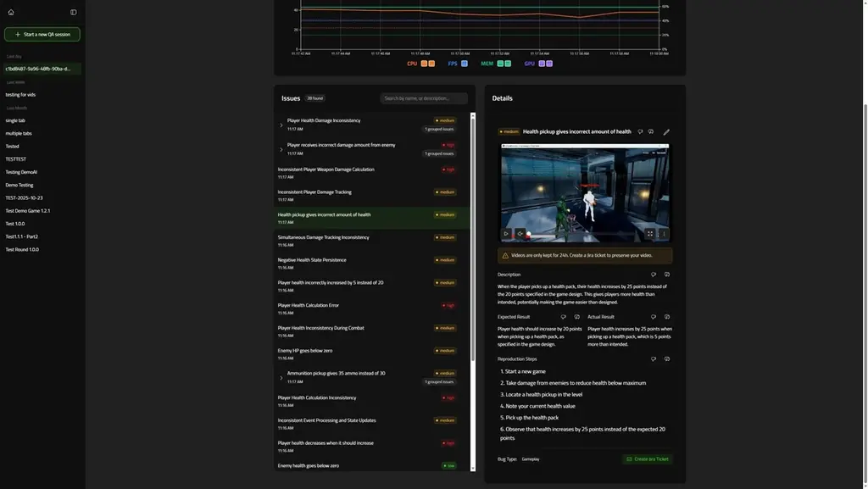Screen dimensions: 868x489
Task: Play the bug report video
Action: pos(506,233)
